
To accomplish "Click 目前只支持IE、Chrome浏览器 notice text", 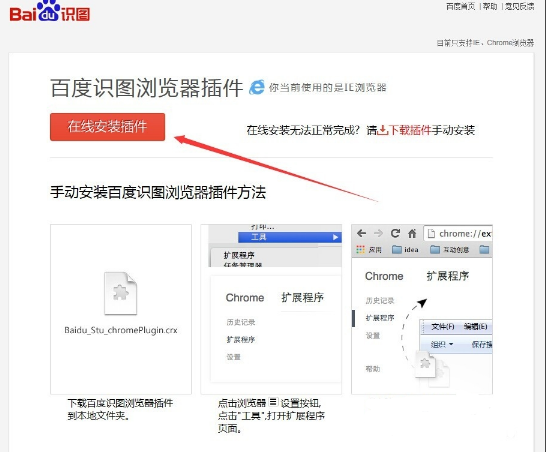I will pos(485,43).
